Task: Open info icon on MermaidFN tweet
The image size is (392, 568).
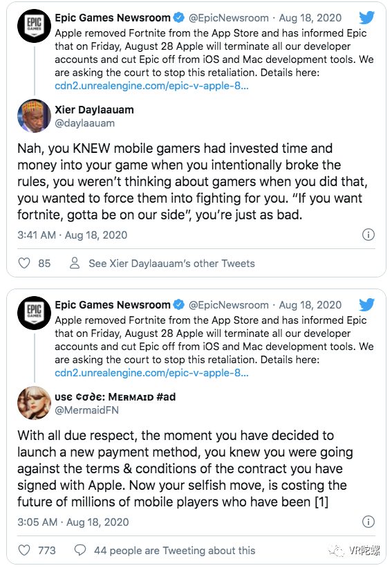Action: [368, 522]
